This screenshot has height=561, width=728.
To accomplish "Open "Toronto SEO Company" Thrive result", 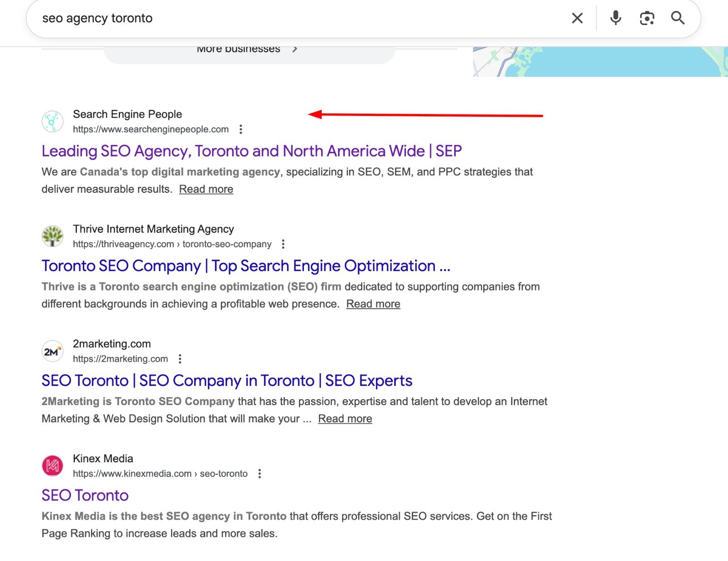I will [246, 266].
